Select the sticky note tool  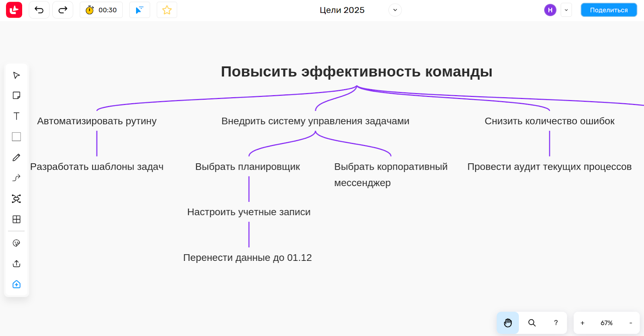17,95
